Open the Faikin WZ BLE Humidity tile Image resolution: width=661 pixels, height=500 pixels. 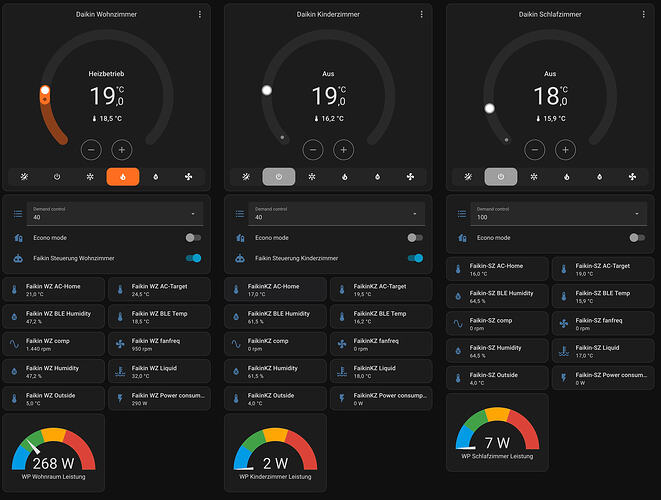click(x=54, y=317)
